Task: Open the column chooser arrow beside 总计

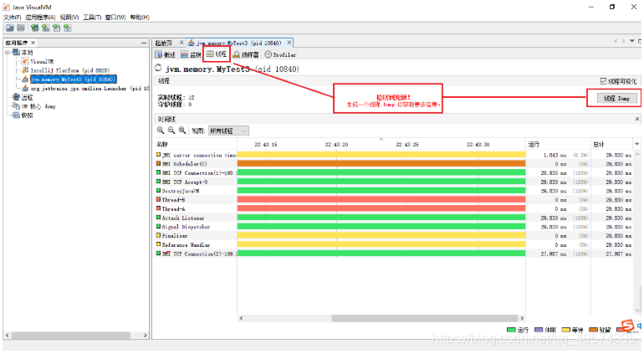Action: (x=637, y=144)
